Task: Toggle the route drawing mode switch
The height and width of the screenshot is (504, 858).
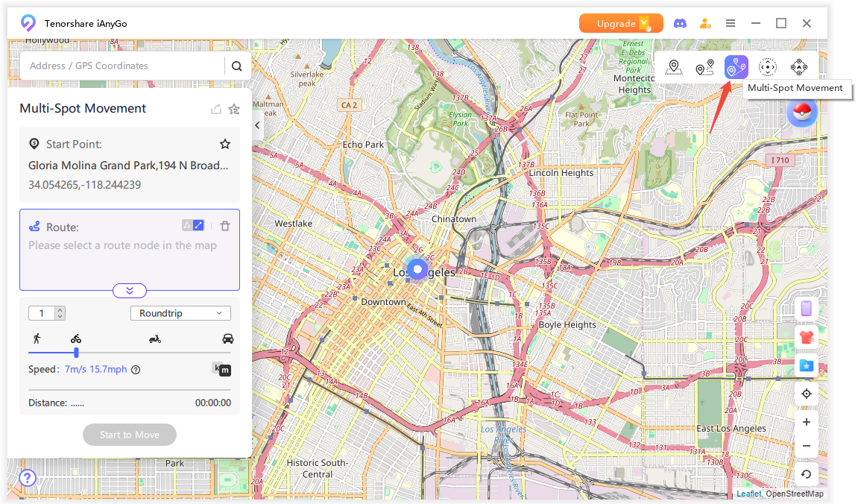Action: click(x=193, y=225)
